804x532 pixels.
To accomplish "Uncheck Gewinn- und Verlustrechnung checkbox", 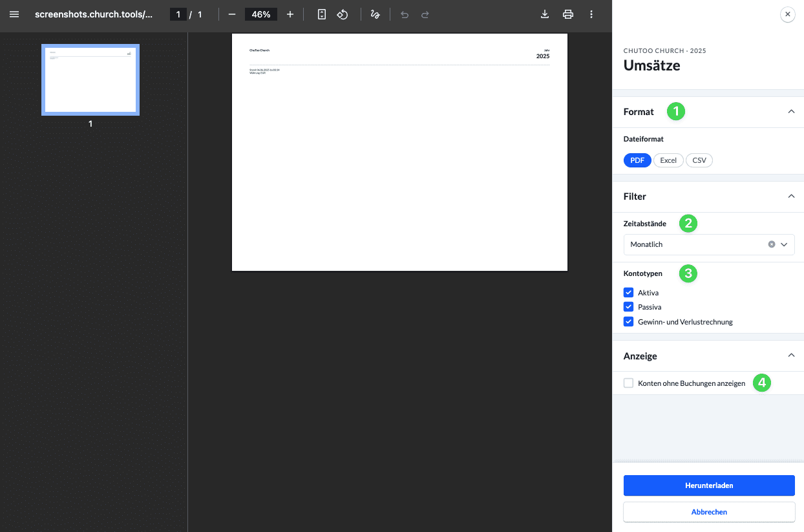I will pyautogui.click(x=628, y=321).
